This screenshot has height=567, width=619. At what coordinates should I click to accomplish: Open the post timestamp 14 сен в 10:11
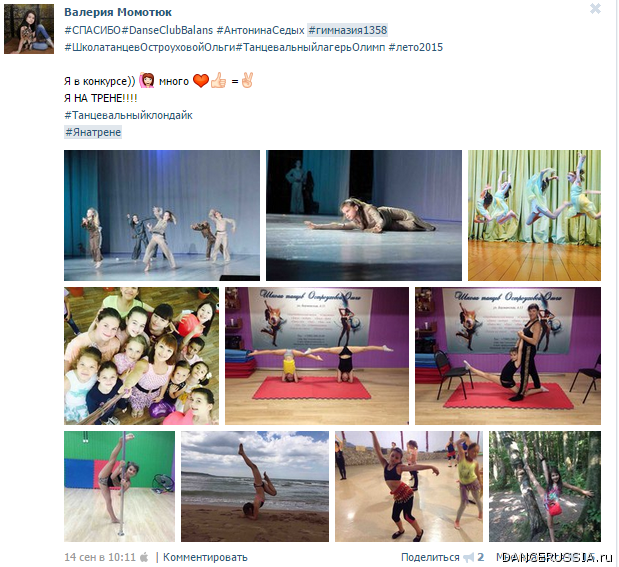(99, 557)
